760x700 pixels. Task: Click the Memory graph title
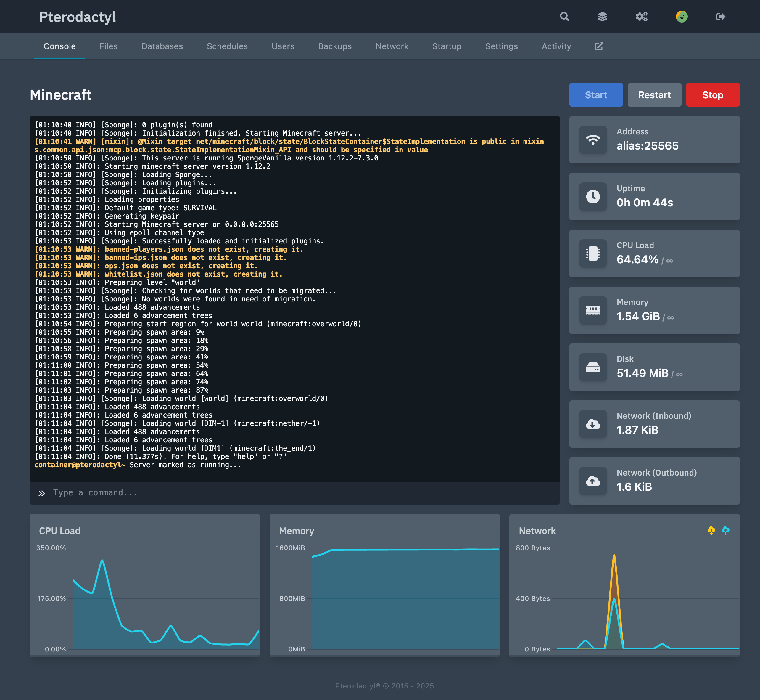click(x=296, y=531)
